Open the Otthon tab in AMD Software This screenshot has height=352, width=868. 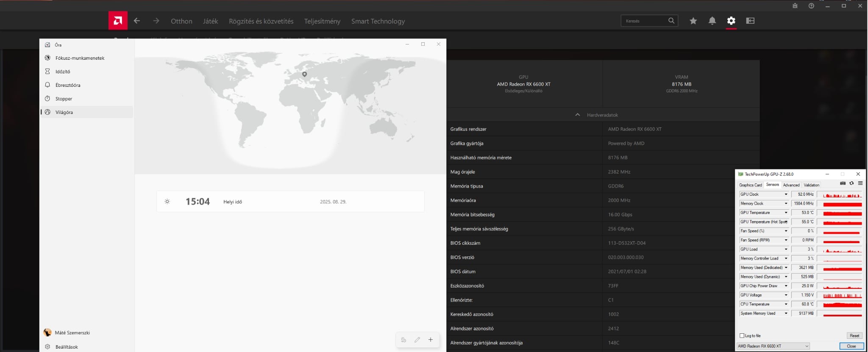coord(181,21)
